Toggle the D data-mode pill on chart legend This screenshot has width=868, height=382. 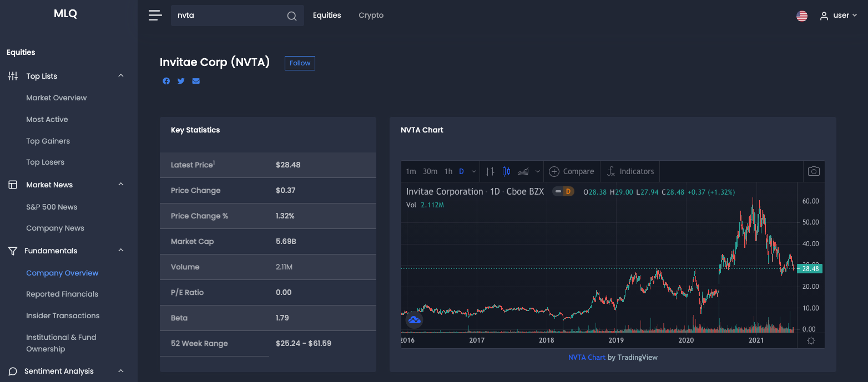563,191
